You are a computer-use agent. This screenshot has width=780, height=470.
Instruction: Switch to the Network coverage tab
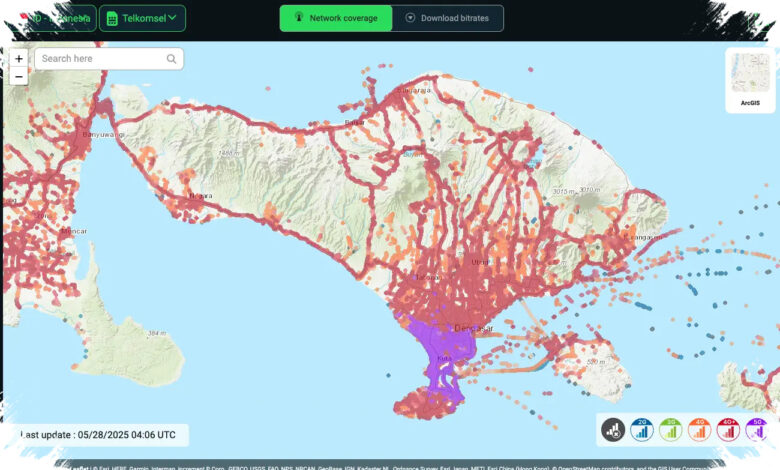click(336, 18)
